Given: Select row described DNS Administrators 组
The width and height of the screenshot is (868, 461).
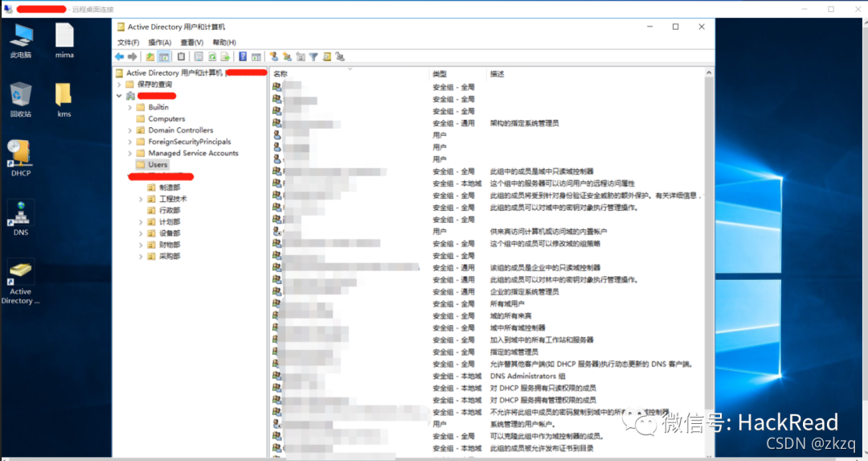Looking at the screenshot, I should click(x=487, y=377).
